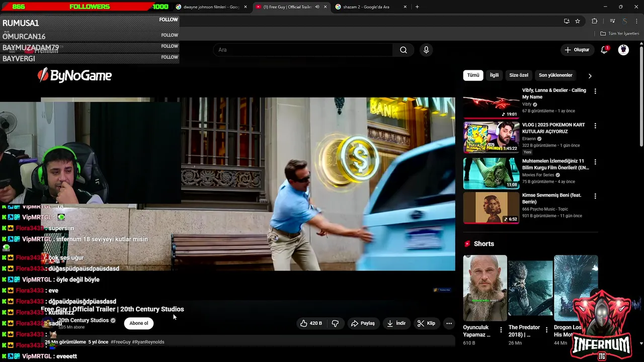Follow BAYVERGI in the overlay list
Screen dimensions: 644x362
pyautogui.click(x=170, y=57)
